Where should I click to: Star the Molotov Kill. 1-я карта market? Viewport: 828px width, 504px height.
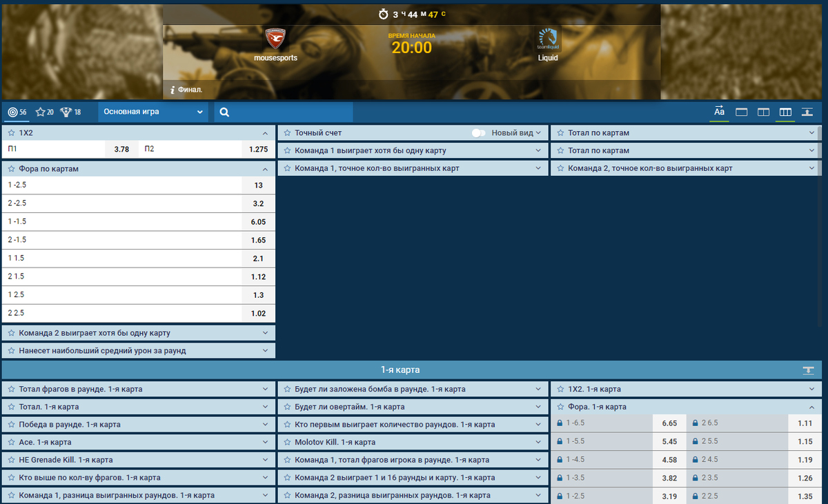tap(286, 442)
